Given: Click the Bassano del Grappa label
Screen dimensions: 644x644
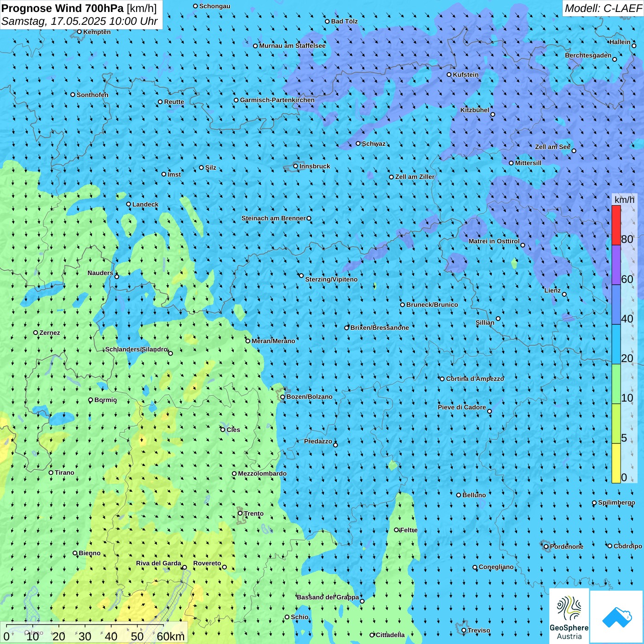Looking at the screenshot, I should point(328,597).
